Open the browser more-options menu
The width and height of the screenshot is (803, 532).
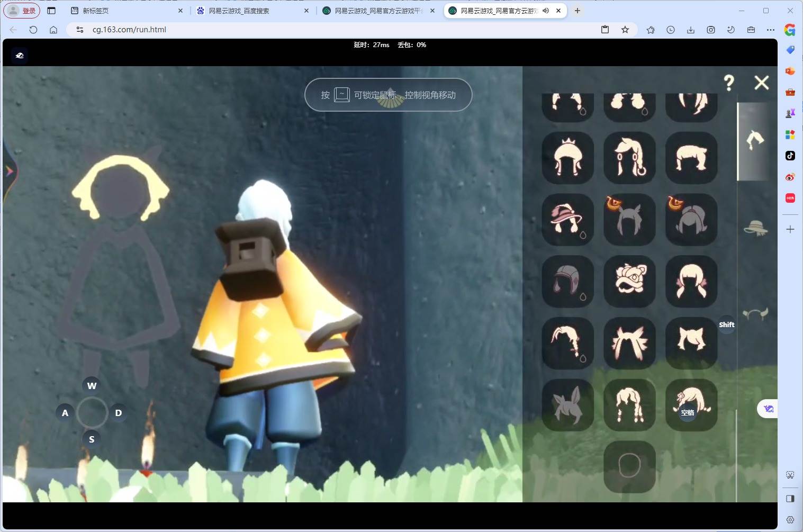[x=771, y=30]
